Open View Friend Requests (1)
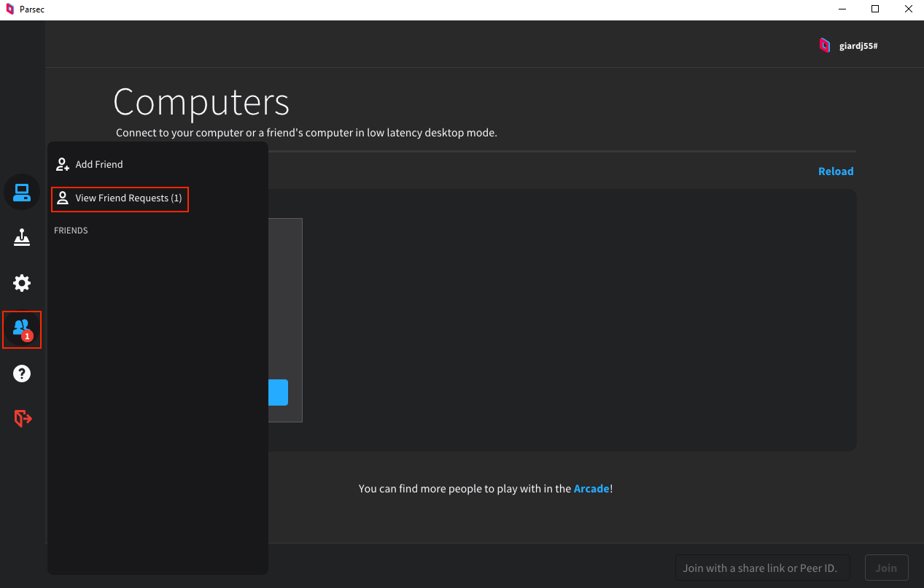924x588 pixels. coord(120,198)
